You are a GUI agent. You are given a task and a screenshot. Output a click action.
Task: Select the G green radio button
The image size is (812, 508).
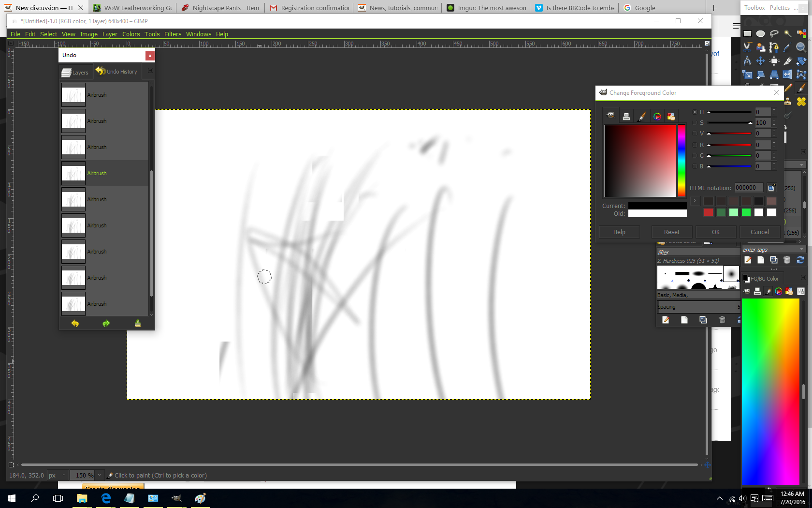(695, 155)
